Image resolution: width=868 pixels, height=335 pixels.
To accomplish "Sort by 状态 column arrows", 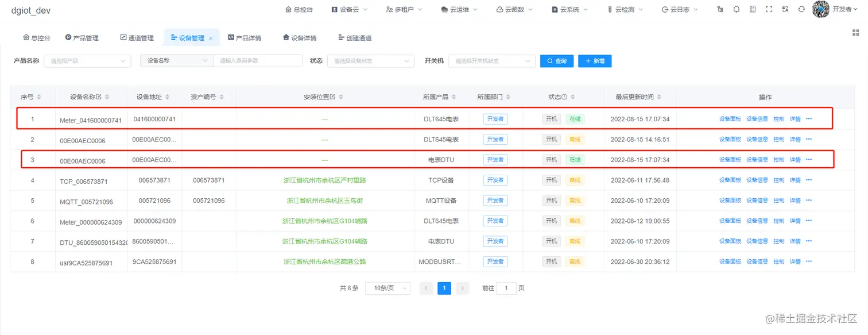I will coord(572,97).
